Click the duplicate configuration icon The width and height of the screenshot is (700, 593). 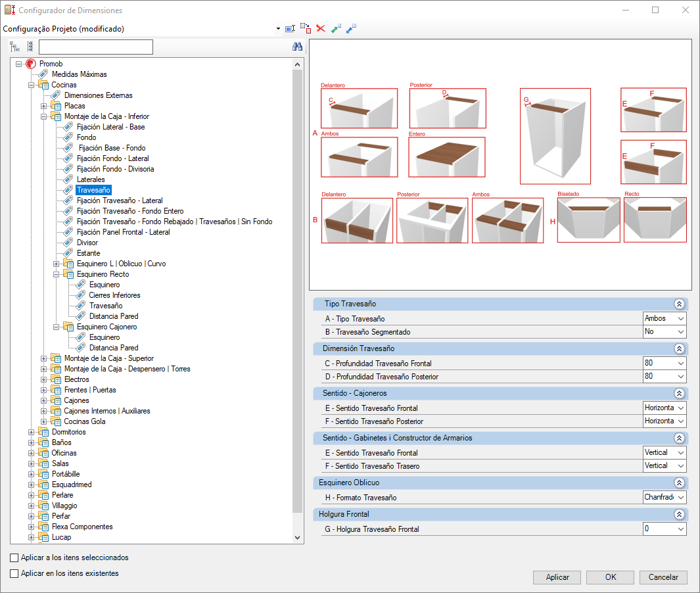306,28
